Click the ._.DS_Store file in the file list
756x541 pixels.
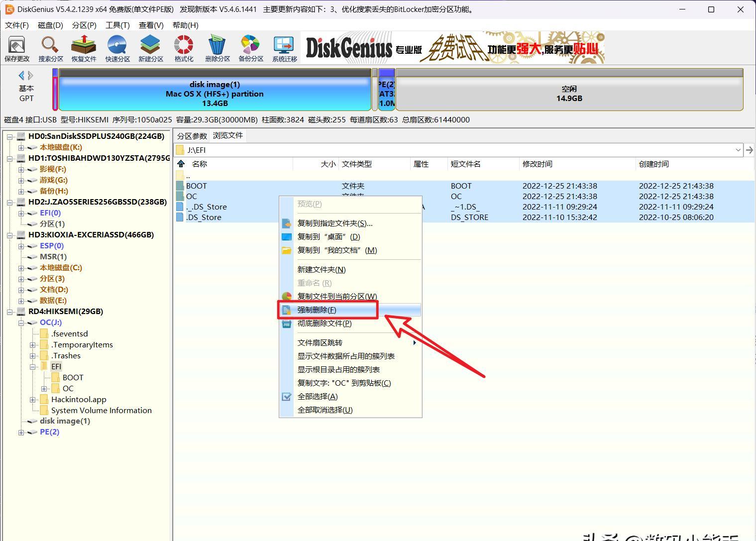tap(464, 207)
